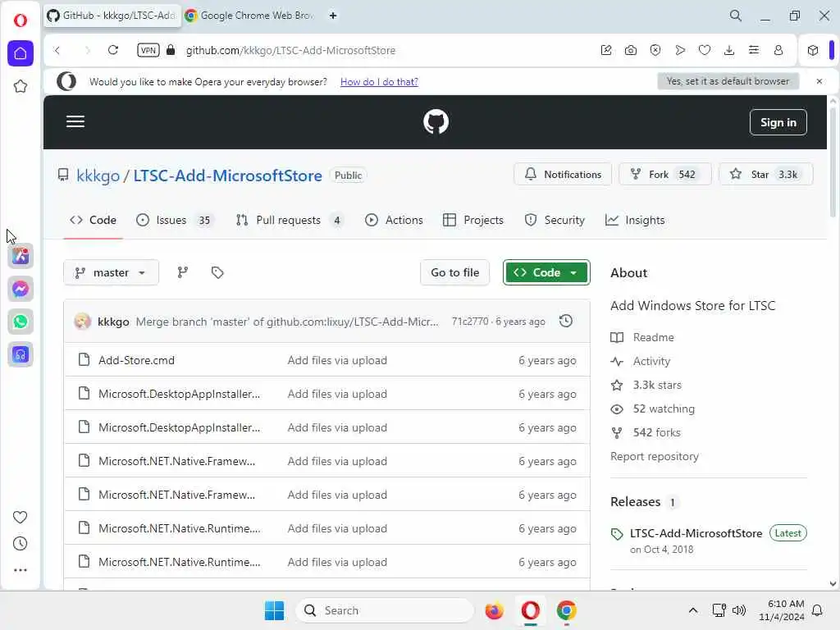Click the Notifications bell button
Viewport: 840px width, 630px height.
[x=563, y=174]
